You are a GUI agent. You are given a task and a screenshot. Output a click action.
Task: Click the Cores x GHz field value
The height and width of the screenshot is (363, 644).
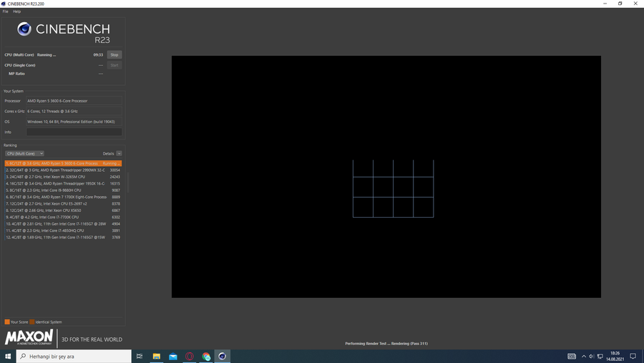[x=74, y=111]
